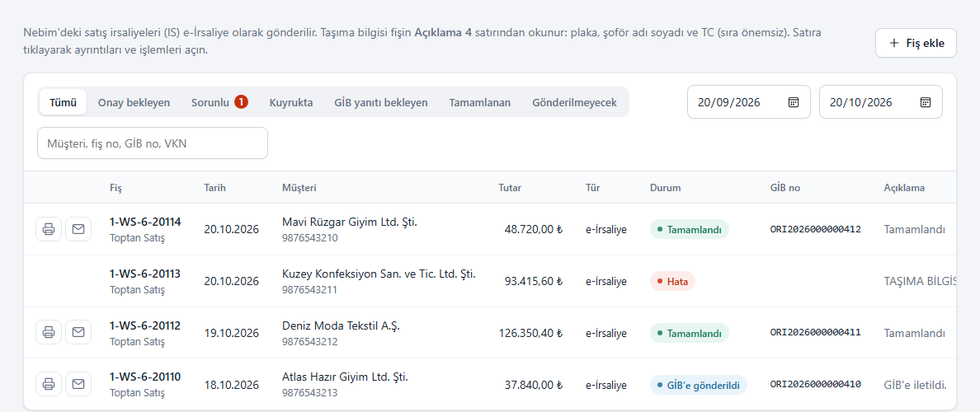This screenshot has height=412, width=980.
Task: Click VKN 9876543213
Action: coord(310,393)
